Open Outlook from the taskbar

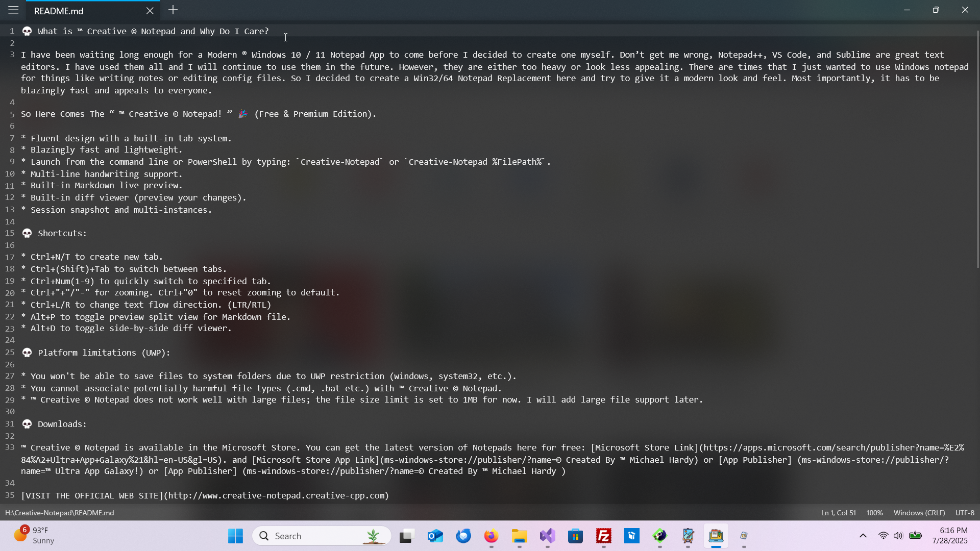tap(435, 536)
